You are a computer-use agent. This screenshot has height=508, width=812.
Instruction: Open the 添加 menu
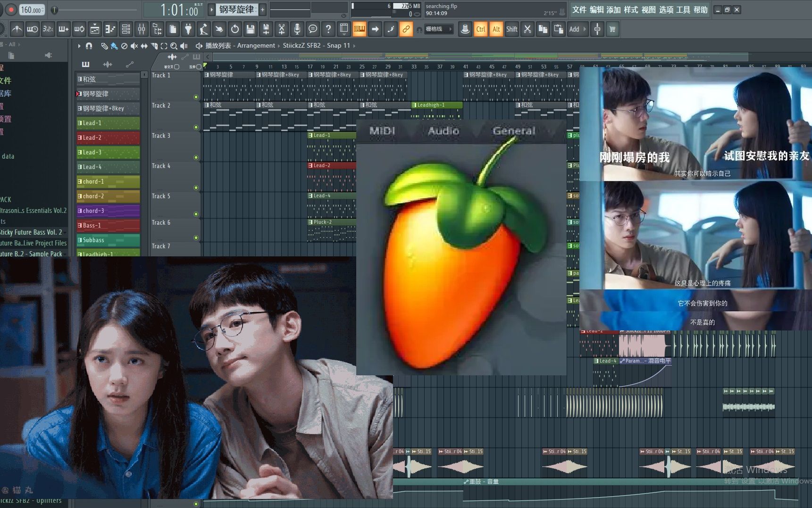(613, 9)
